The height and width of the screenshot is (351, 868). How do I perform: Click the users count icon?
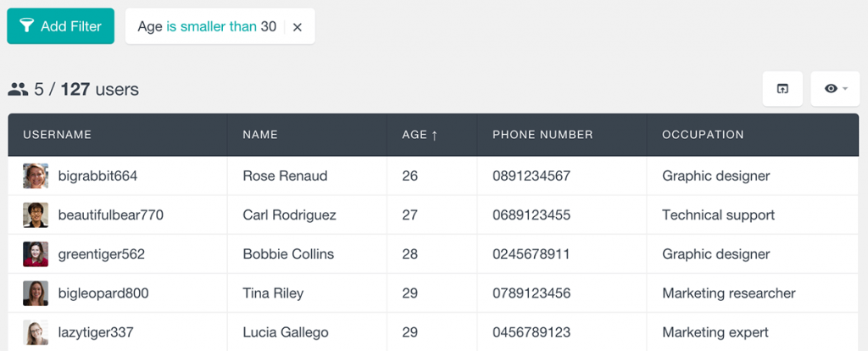[x=18, y=89]
